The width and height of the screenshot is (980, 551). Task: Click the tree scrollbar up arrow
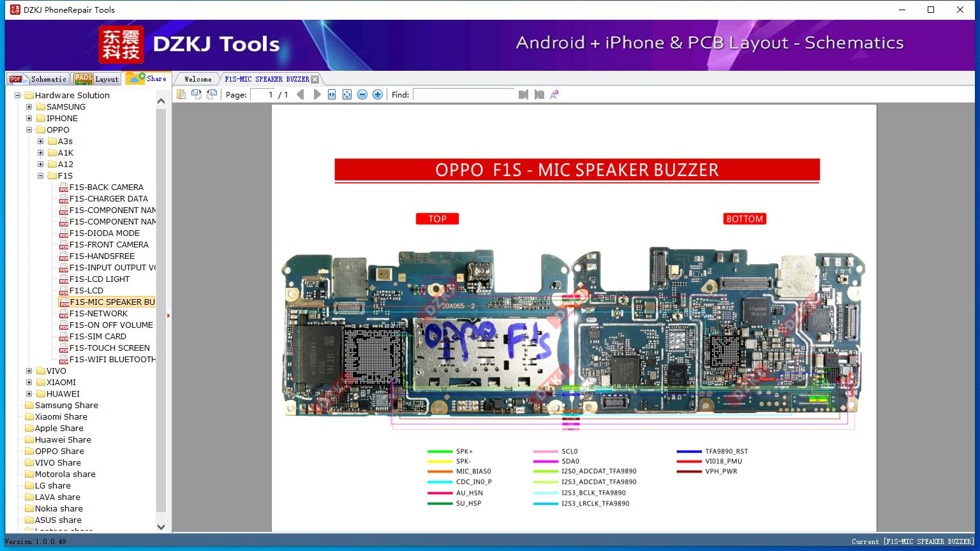tap(161, 101)
